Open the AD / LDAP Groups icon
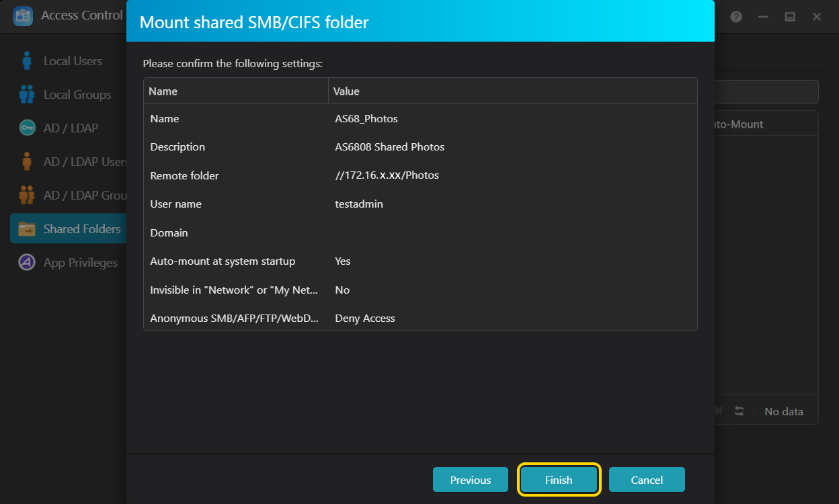The height and width of the screenshot is (504, 839). tap(27, 196)
